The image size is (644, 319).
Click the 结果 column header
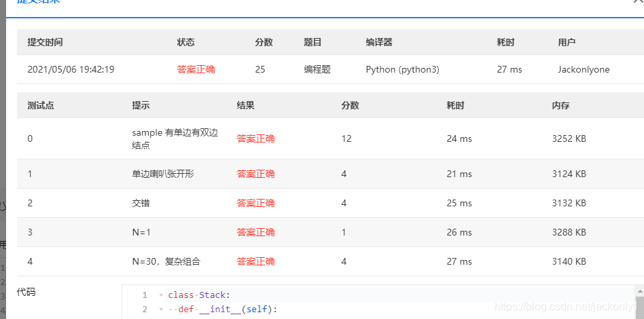point(246,105)
